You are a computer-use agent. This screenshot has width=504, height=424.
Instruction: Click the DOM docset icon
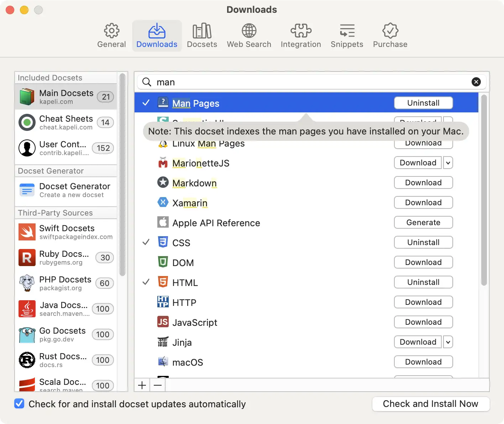[x=163, y=262]
